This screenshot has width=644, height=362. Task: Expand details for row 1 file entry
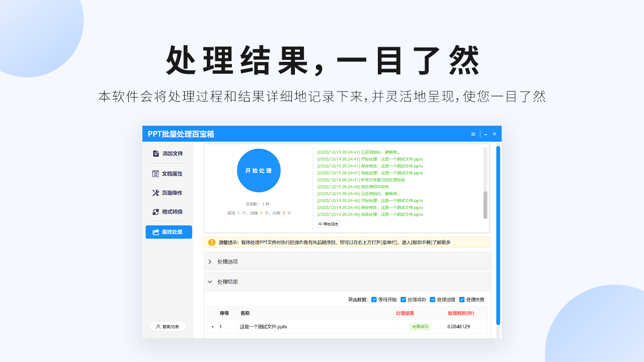point(213,326)
